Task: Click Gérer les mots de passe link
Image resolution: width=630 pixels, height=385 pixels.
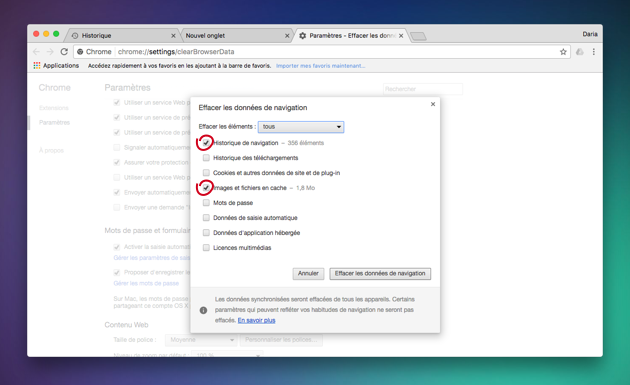Action: tap(146, 284)
